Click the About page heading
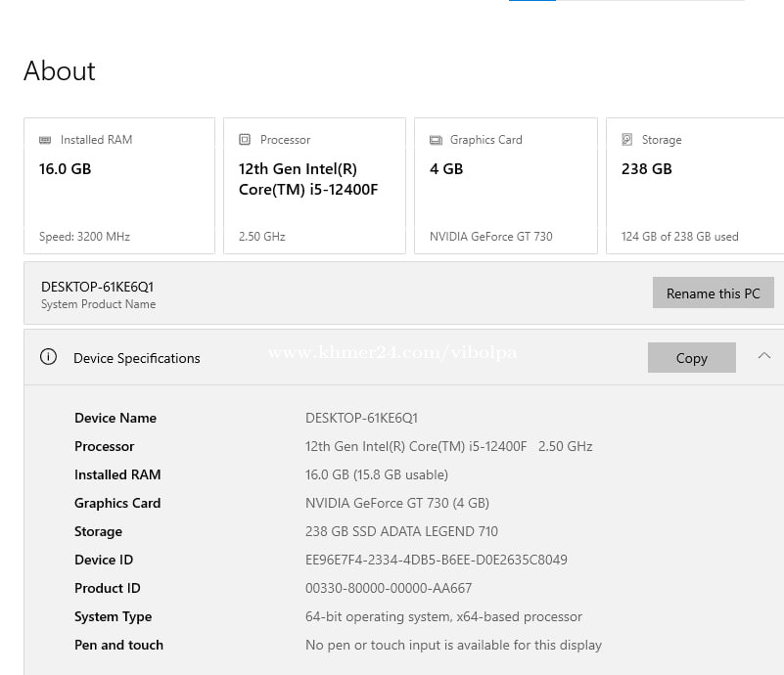This screenshot has height=675, width=784. [60, 71]
